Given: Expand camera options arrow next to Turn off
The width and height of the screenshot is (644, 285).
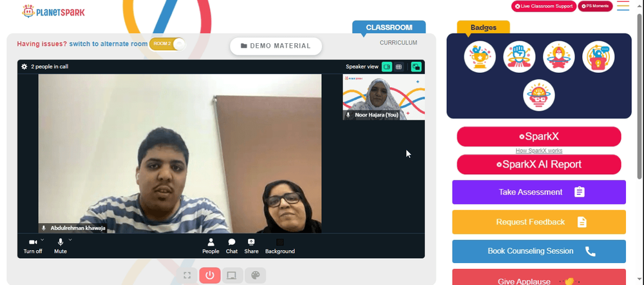Looking at the screenshot, I should pos(43,239).
